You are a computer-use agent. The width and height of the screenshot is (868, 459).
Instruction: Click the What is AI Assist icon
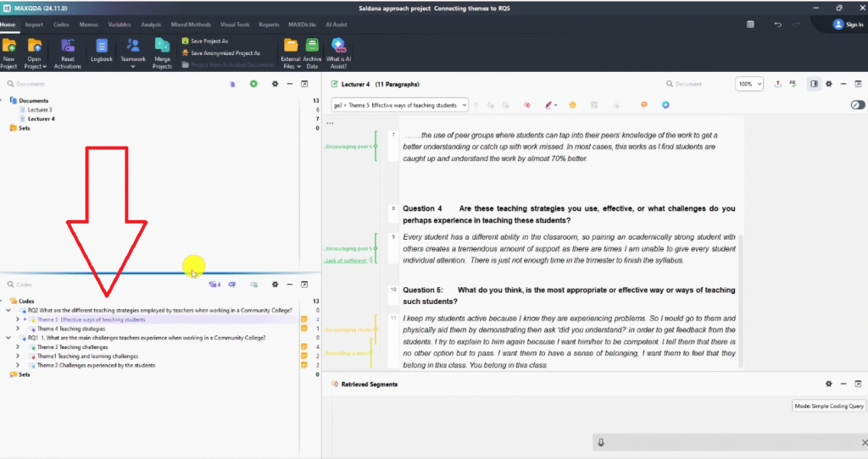[338, 51]
